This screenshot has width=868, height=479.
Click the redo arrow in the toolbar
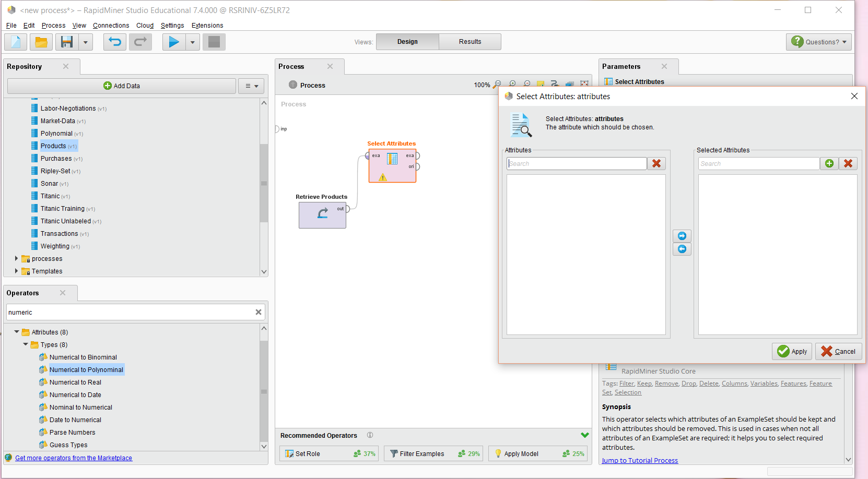[x=140, y=42]
